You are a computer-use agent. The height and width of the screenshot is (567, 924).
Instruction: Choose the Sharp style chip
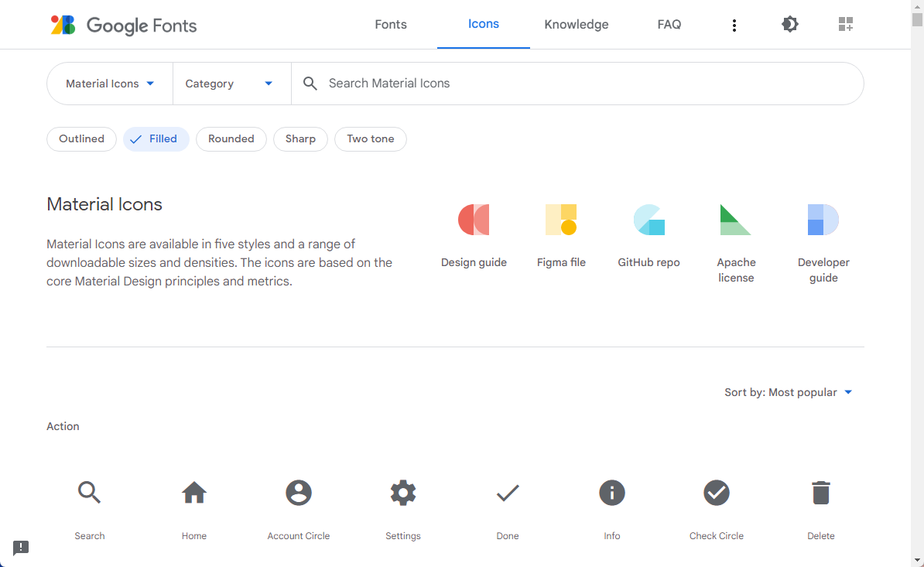click(300, 139)
